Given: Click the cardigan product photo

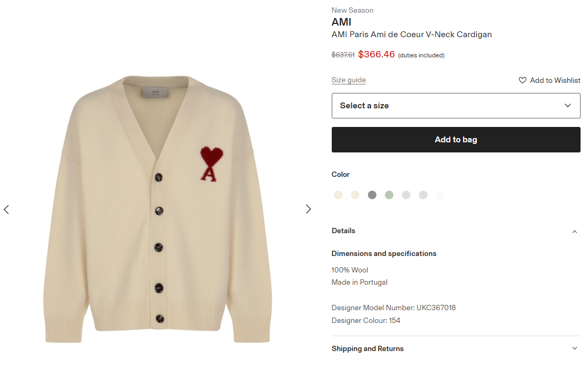Looking at the screenshot, I should coord(157,209).
